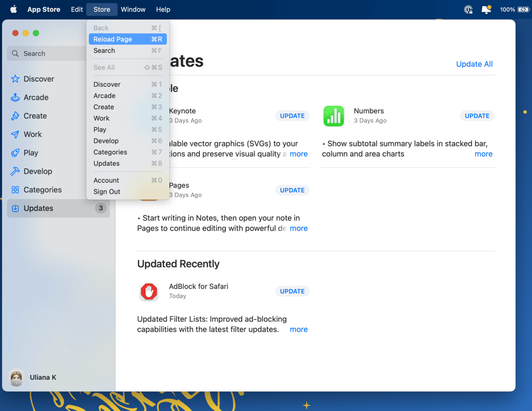Select Create in the Store menu

coord(128,107)
